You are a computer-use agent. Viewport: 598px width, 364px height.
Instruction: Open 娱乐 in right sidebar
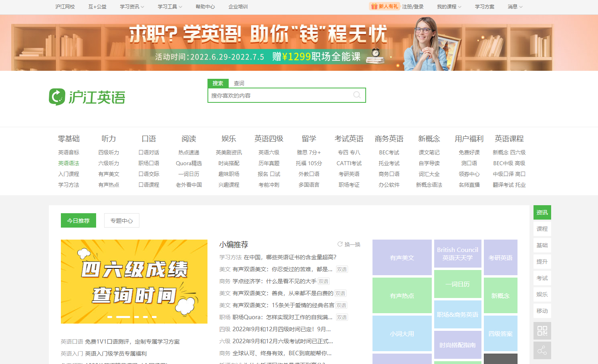pos(542,294)
